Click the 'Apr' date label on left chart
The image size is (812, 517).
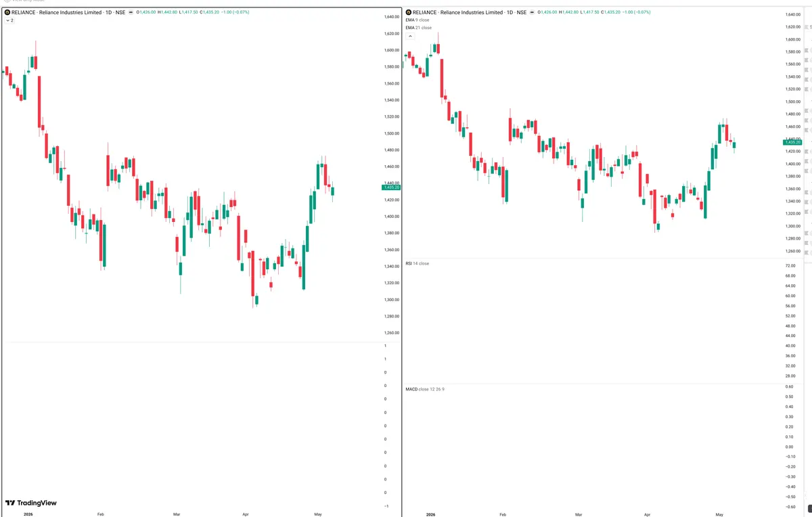(x=246, y=514)
